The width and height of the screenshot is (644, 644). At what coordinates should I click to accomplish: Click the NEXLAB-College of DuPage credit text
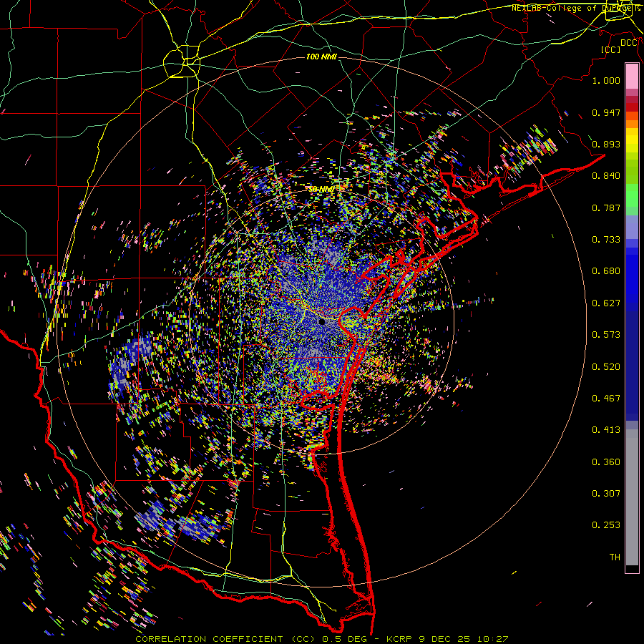point(575,8)
